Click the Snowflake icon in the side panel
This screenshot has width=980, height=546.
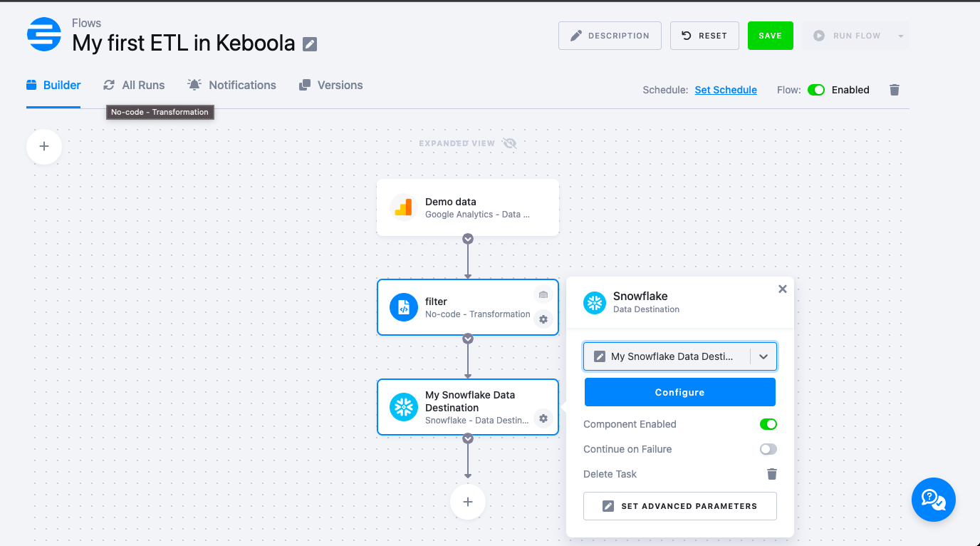(595, 302)
